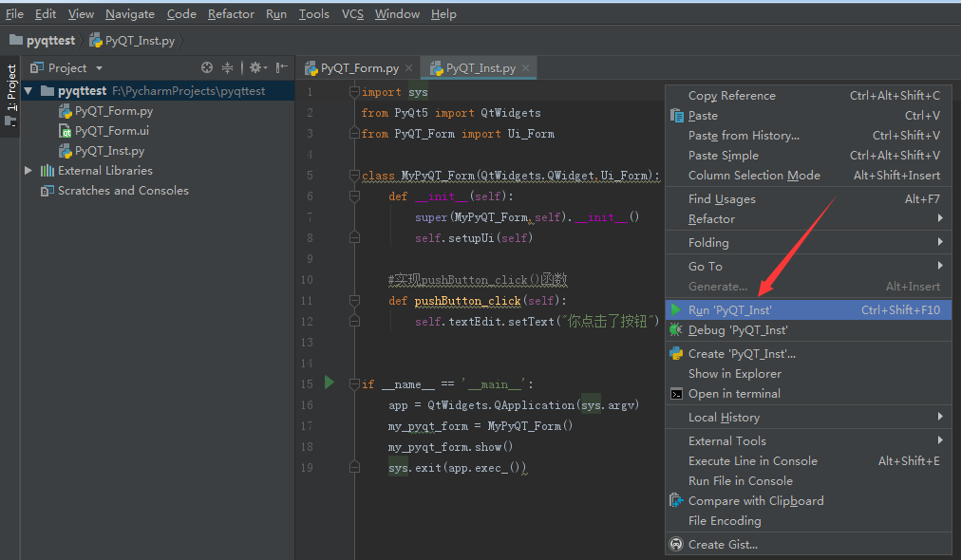The width and height of the screenshot is (961, 560).
Task: Open the View menu
Action: pos(81,13)
